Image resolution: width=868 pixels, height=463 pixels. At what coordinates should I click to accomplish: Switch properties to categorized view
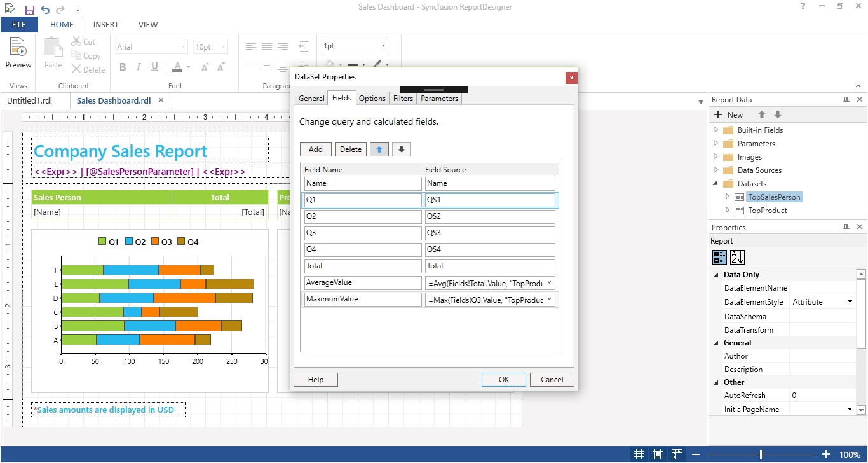pos(720,257)
